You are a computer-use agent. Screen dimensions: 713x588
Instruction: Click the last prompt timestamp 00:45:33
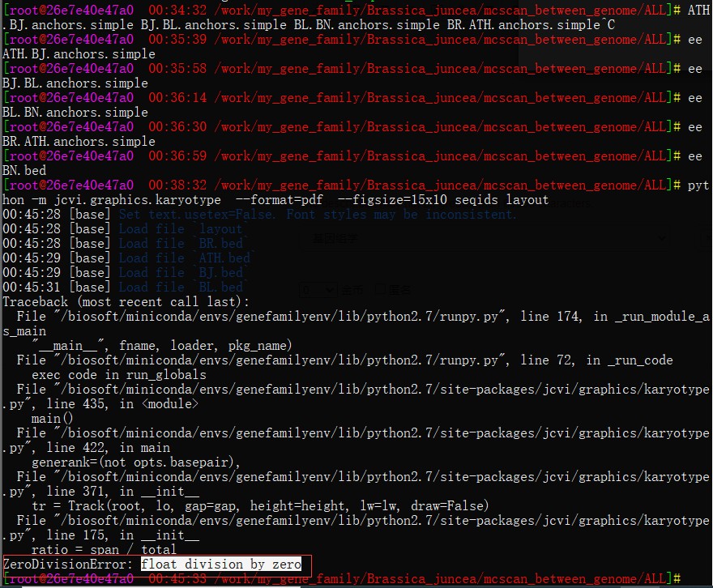[177, 579]
